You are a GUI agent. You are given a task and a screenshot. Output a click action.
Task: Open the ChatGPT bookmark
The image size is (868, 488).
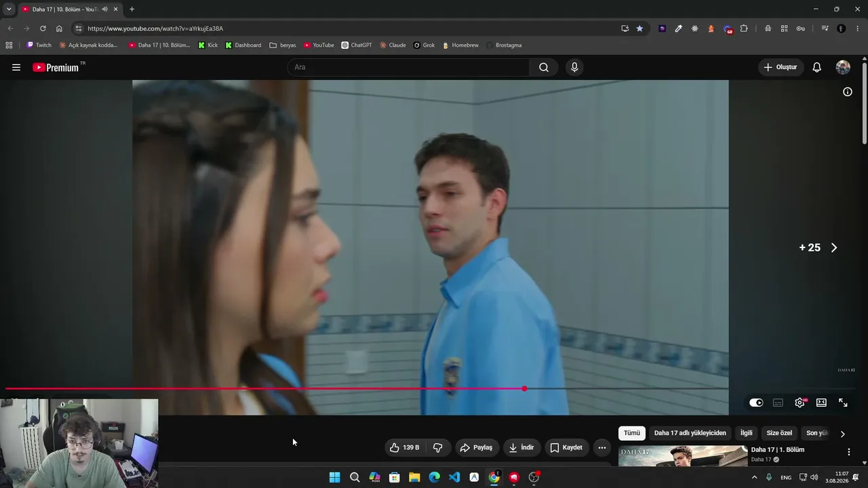357,45
